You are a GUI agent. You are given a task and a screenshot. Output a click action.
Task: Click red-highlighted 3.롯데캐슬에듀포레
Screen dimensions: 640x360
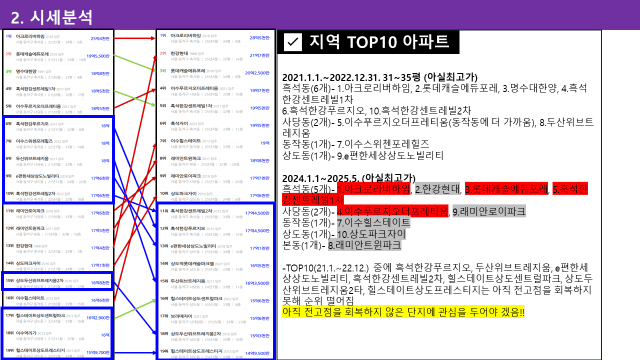click(506, 189)
